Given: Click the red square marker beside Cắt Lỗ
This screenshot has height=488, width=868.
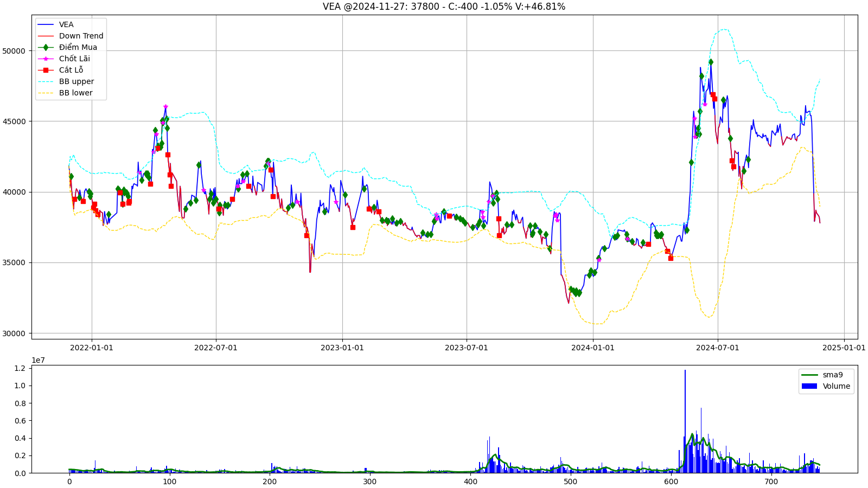Looking at the screenshot, I should pos(46,70).
